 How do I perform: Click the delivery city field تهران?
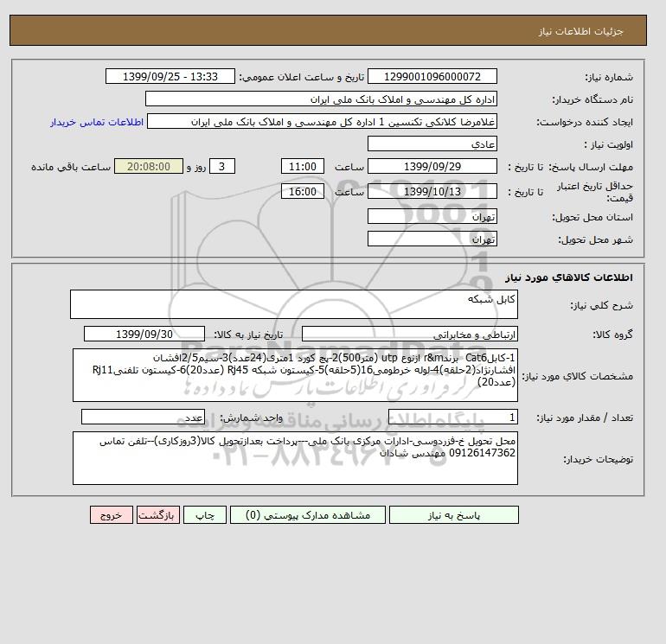[432, 239]
